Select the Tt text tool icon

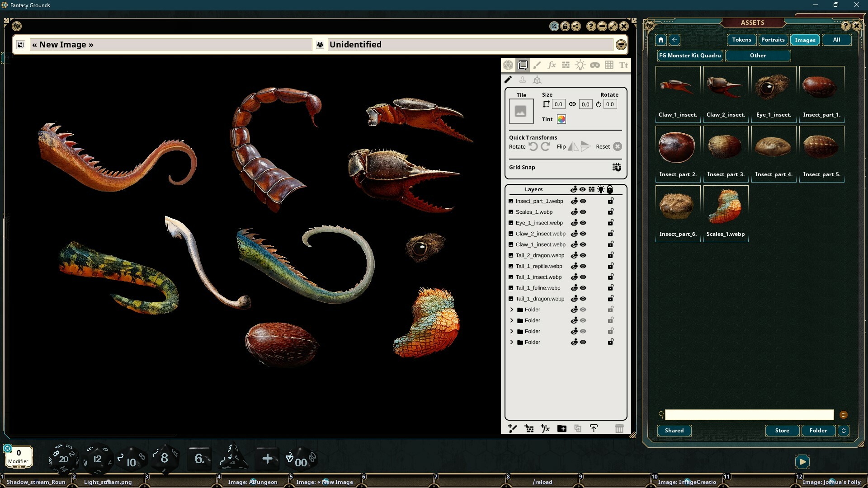623,65
